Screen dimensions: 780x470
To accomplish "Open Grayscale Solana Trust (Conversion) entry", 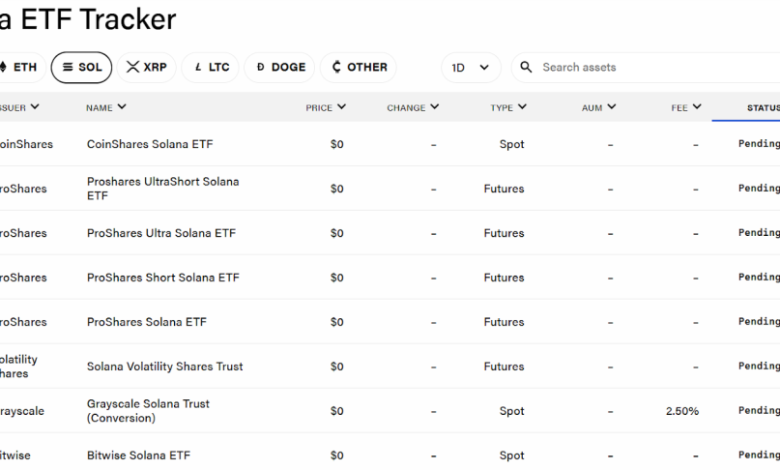I will 148,411.
